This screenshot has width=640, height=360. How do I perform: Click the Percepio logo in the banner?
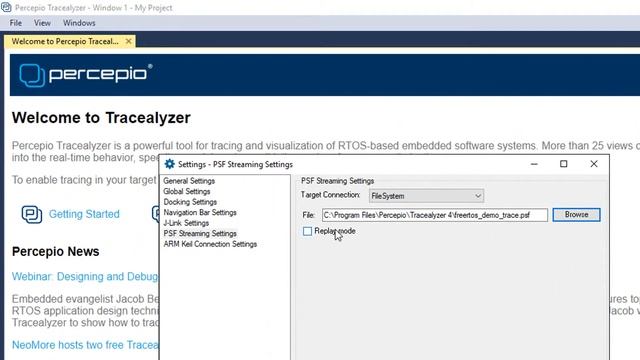coord(86,75)
